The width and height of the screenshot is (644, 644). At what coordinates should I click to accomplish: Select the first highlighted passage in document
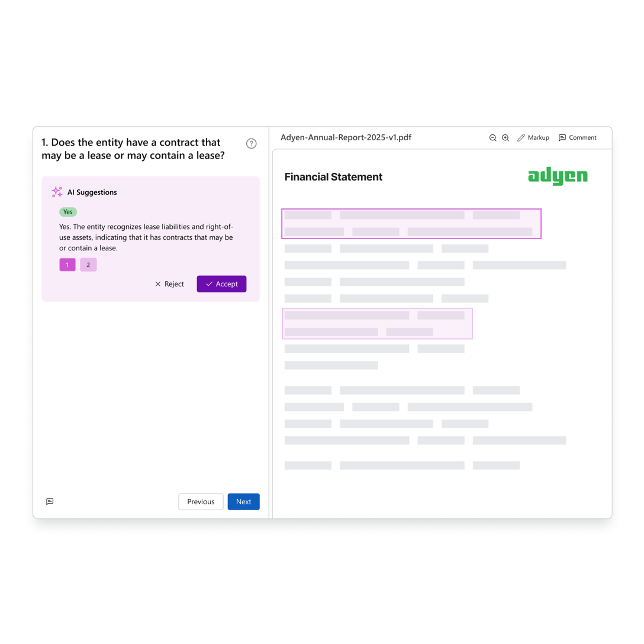pyautogui.click(x=411, y=224)
